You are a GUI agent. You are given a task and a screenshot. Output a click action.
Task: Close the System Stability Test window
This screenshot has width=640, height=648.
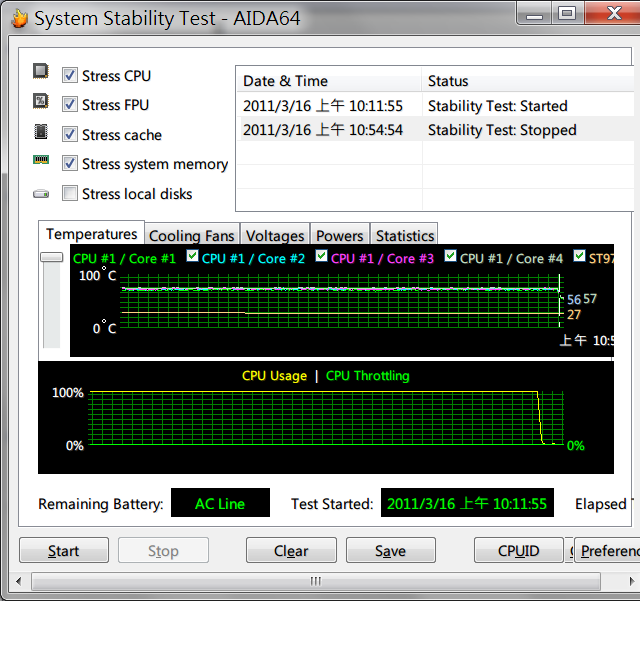pyautogui.click(x=613, y=13)
